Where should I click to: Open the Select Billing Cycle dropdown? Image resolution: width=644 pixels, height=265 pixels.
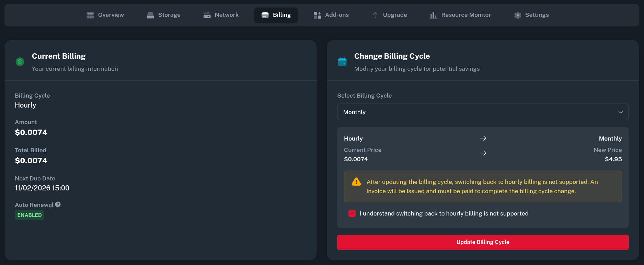coord(482,112)
